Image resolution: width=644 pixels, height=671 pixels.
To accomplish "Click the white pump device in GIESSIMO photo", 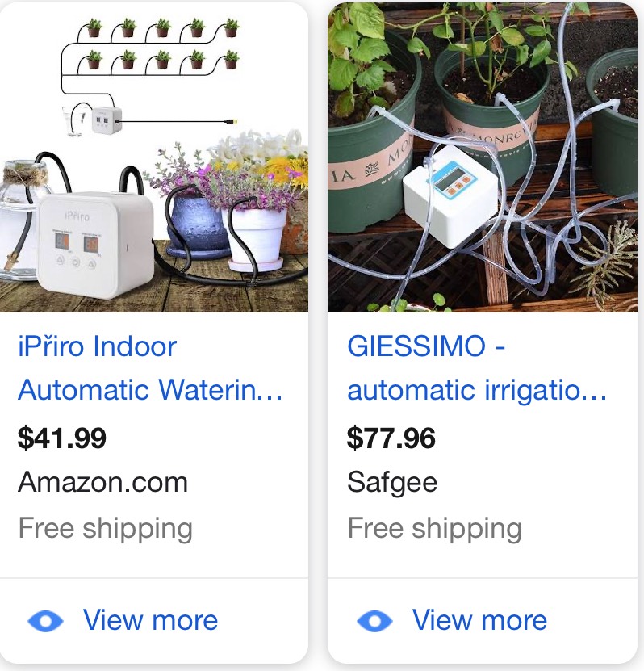I will [x=451, y=196].
